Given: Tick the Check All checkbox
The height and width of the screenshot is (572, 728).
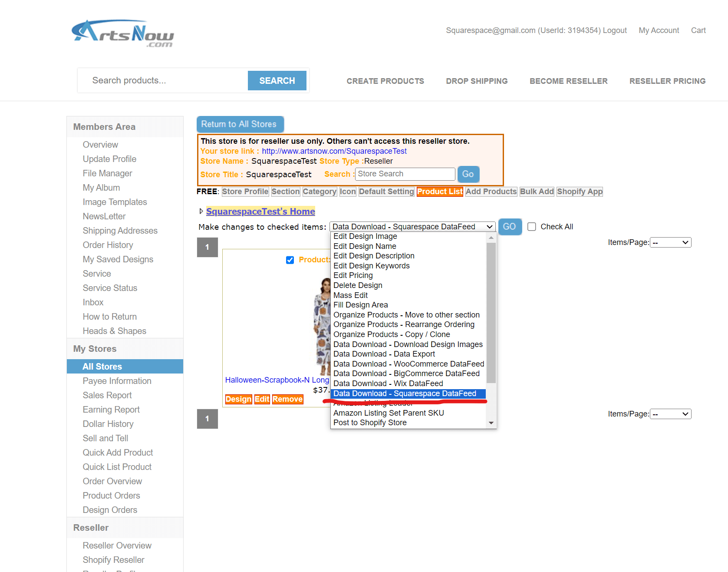Looking at the screenshot, I should pos(532,227).
